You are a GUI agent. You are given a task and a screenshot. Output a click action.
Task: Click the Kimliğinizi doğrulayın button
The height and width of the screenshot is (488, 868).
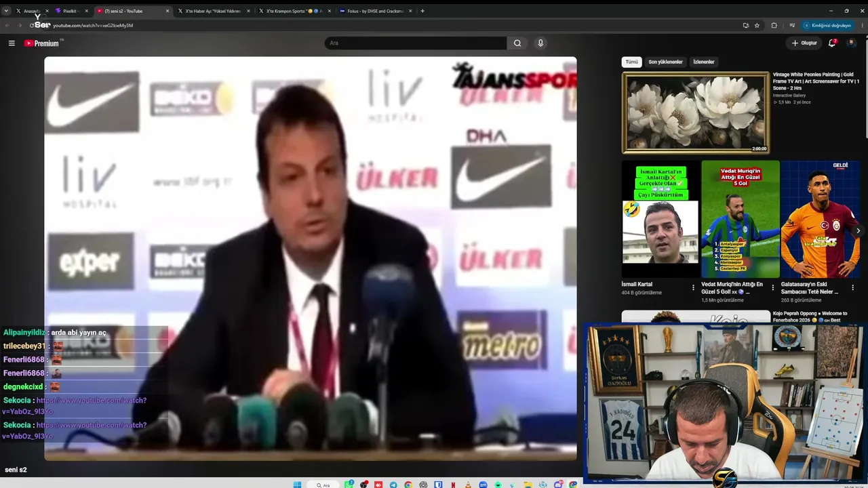[827, 25]
